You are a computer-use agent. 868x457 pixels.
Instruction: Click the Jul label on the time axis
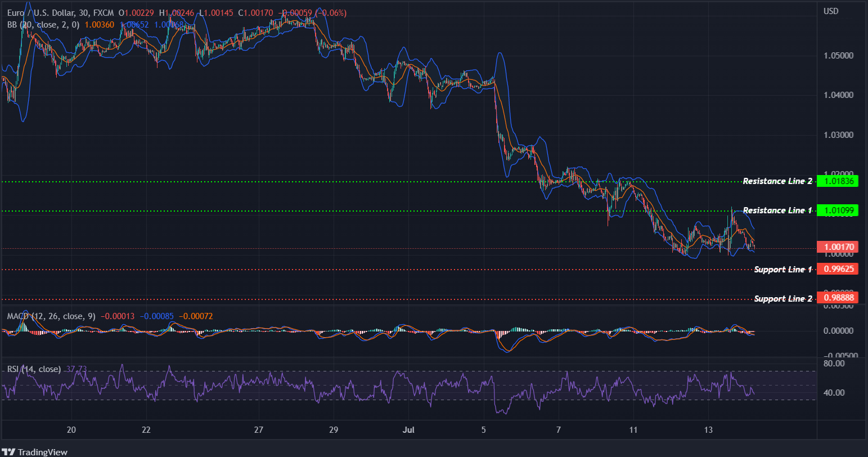click(x=409, y=429)
